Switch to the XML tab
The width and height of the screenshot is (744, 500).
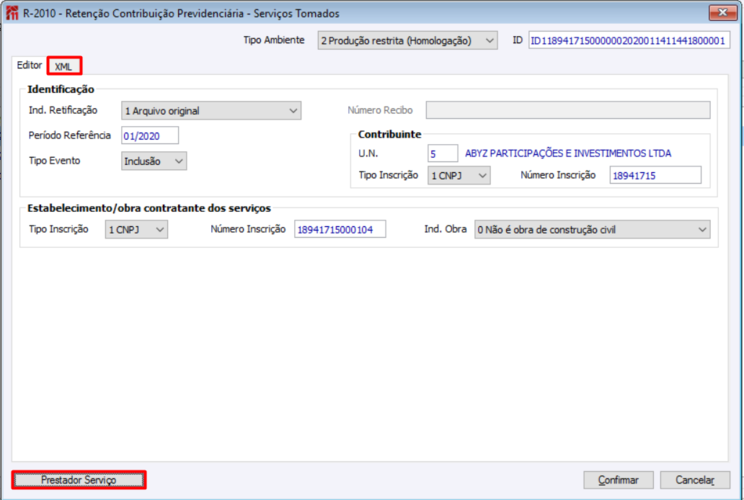click(64, 66)
